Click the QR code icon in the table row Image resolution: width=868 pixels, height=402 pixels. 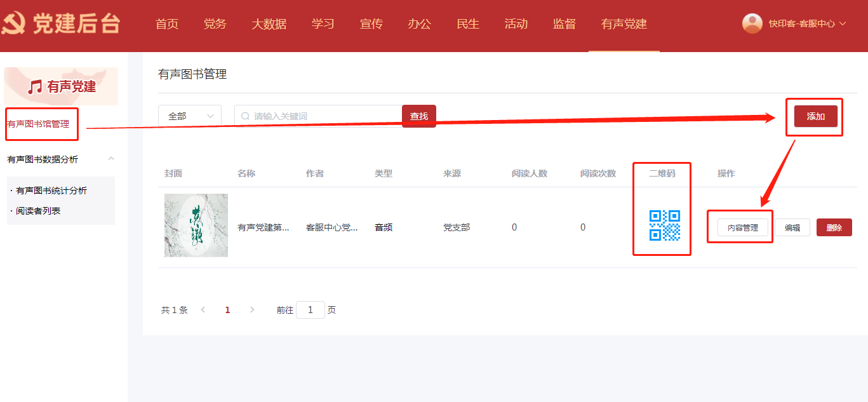click(664, 225)
